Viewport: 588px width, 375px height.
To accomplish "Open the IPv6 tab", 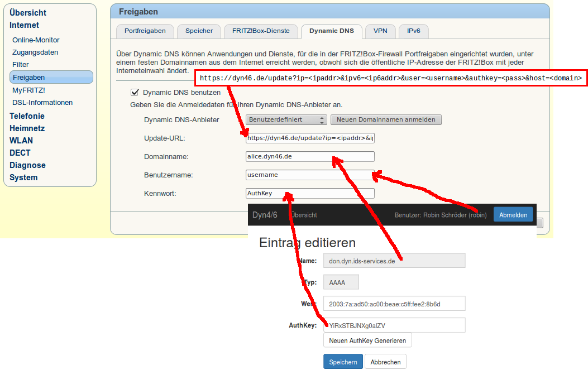I will click(414, 31).
